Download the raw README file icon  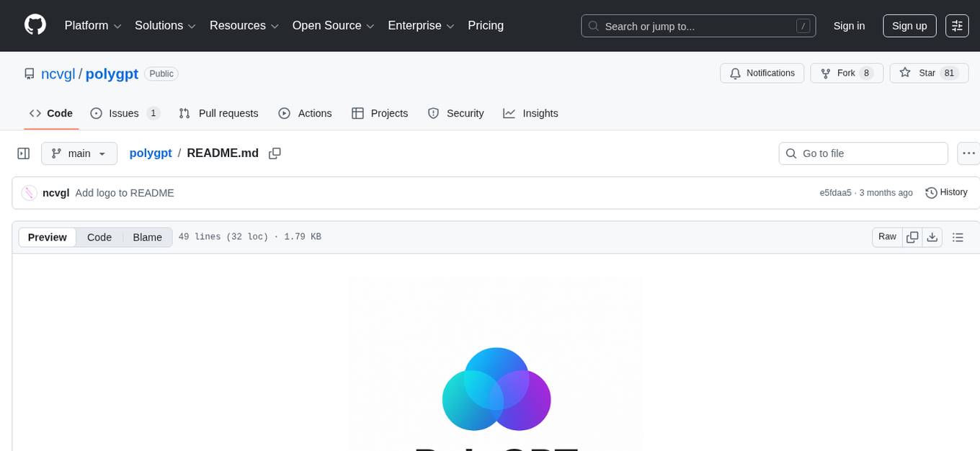tap(932, 236)
